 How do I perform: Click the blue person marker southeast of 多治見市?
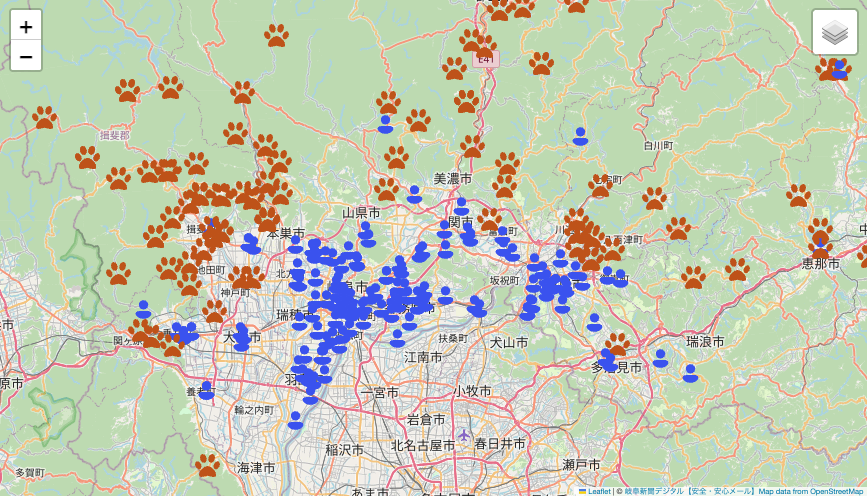[x=690, y=373]
